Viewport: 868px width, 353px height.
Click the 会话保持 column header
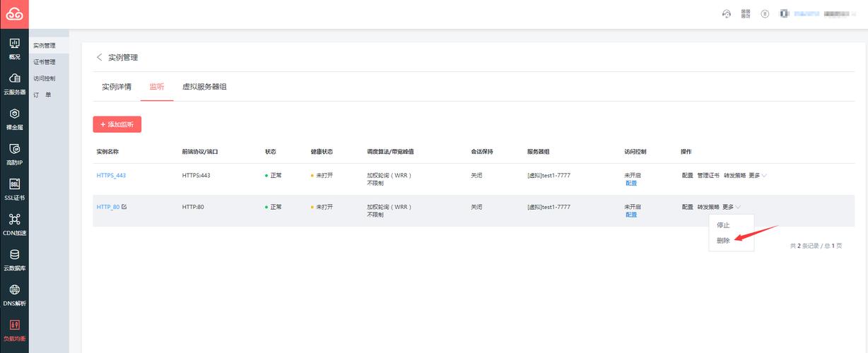coord(482,152)
